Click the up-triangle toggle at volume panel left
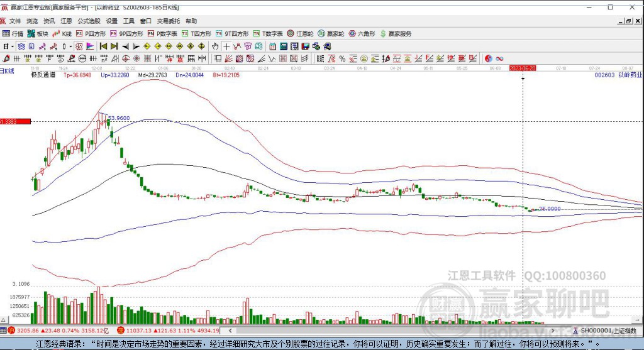 pyautogui.click(x=3, y=320)
